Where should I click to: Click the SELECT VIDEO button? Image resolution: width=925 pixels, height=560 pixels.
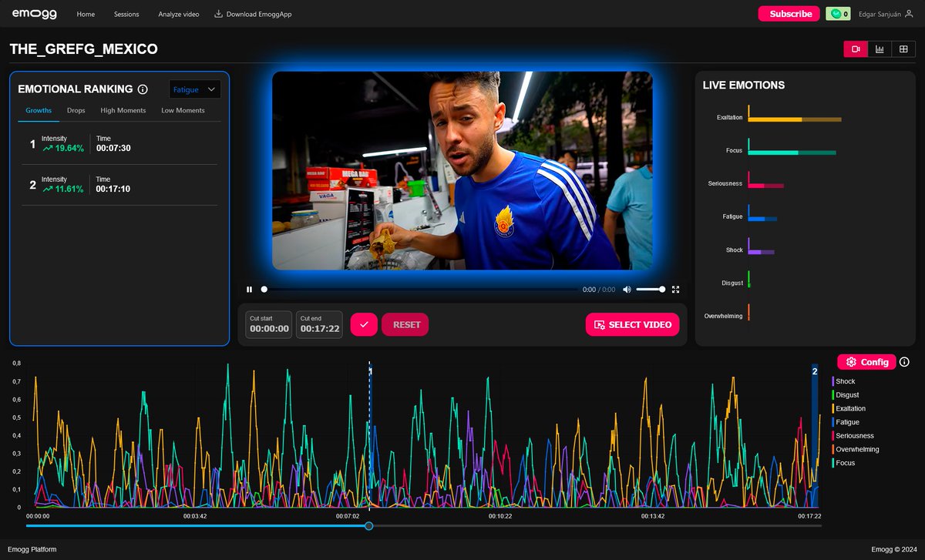[x=632, y=324]
